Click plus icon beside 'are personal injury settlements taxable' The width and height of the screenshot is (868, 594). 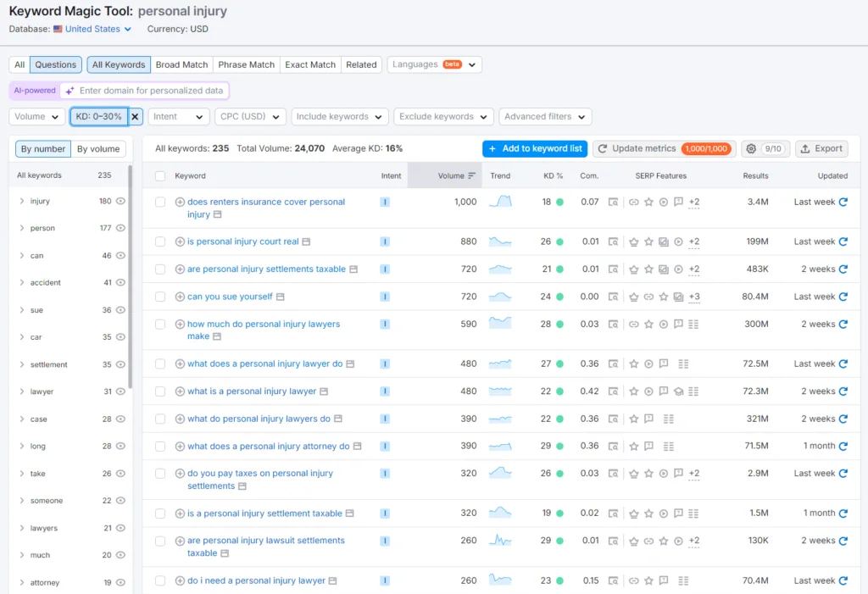(180, 269)
